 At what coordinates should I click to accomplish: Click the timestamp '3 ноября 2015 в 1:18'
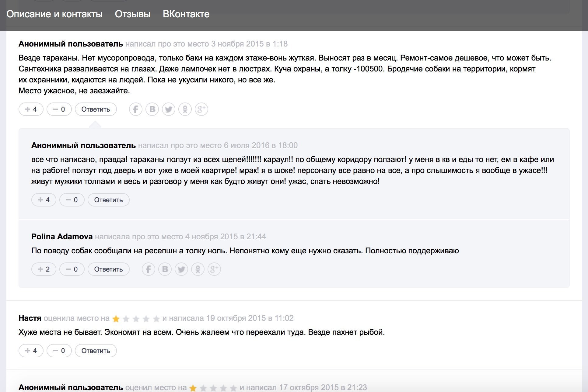[x=250, y=44]
